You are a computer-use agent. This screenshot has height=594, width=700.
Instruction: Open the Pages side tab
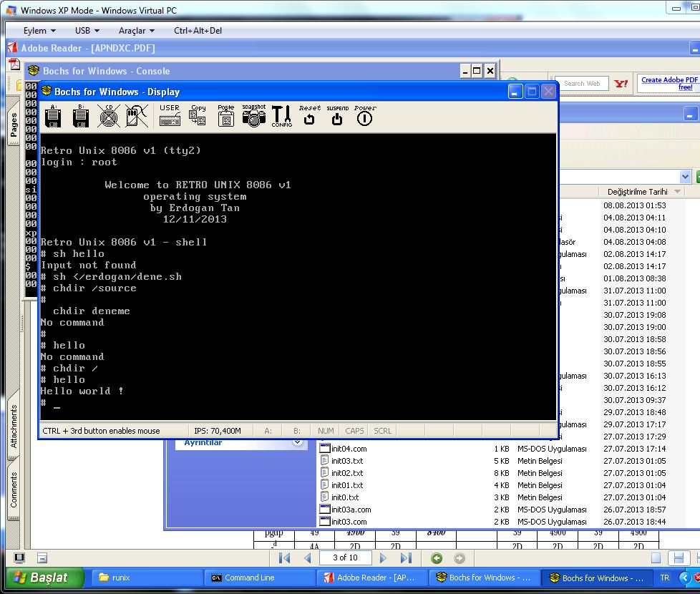[x=14, y=125]
